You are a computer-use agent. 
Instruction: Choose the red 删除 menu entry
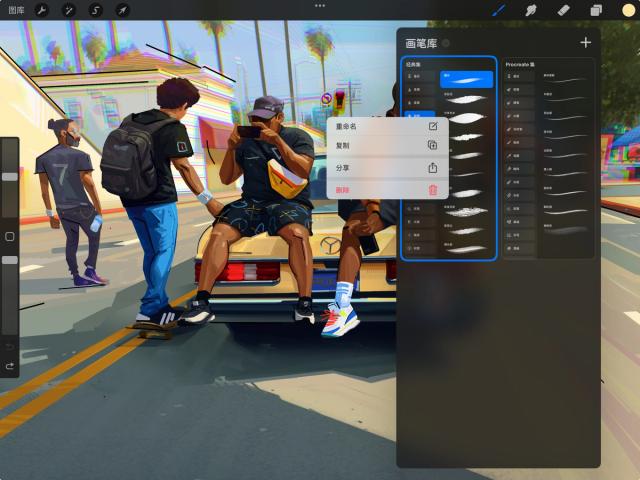tap(387, 190)
